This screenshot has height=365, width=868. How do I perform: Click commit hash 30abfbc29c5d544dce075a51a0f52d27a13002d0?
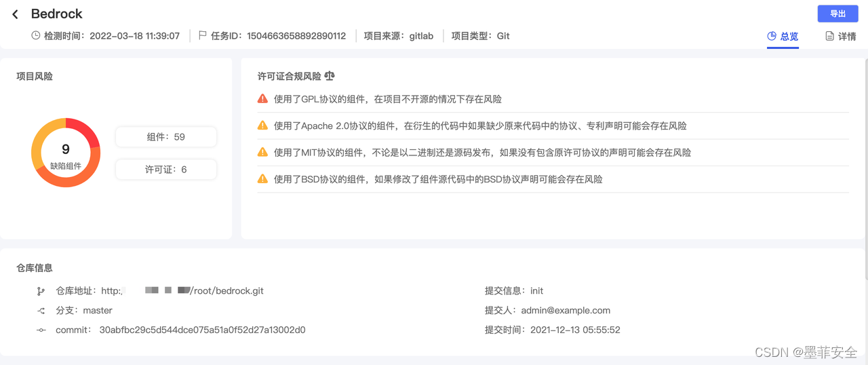click(x=202, y=330)
